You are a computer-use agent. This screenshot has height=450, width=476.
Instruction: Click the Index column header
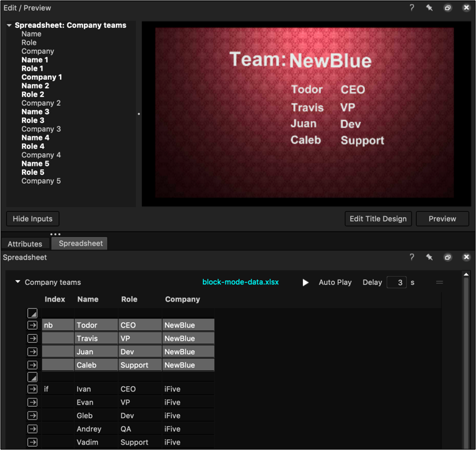point(55,300)
